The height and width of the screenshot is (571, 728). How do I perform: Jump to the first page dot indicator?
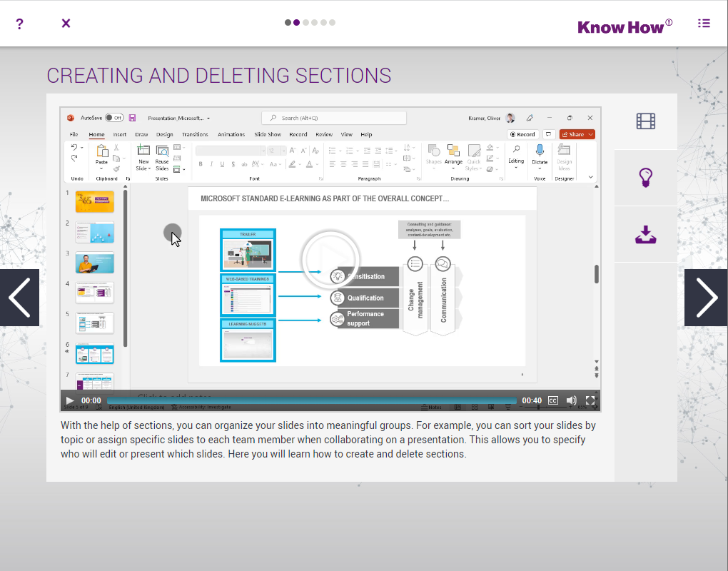(288, 23)
